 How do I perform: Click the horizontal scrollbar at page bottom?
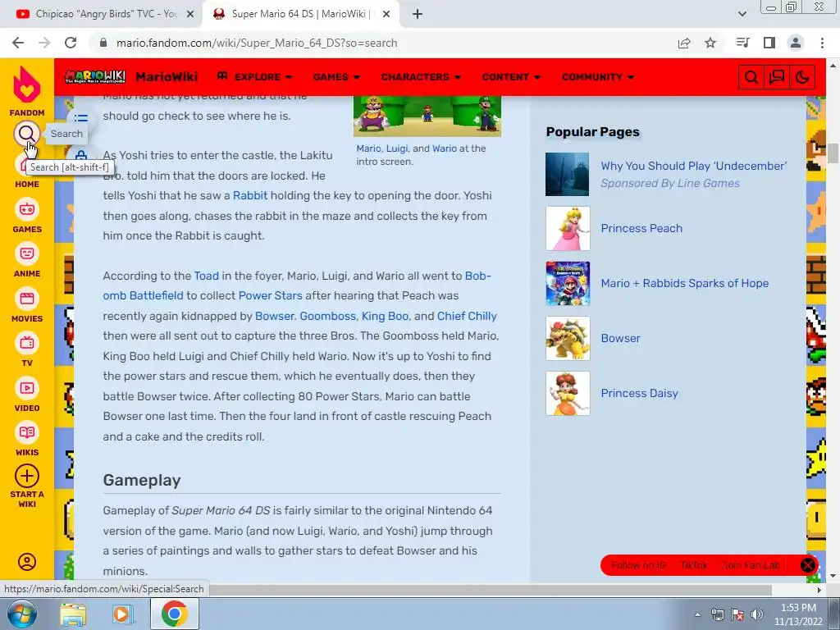[491, 590]
